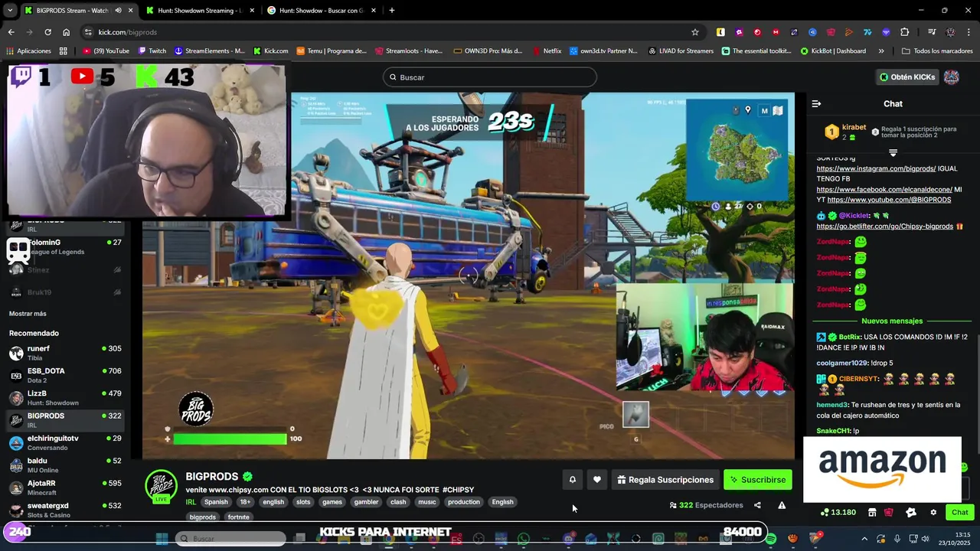980x551 pixels.
Task: Open the Facebook elcanaldecone link in chat
Action: pos(884,189)
